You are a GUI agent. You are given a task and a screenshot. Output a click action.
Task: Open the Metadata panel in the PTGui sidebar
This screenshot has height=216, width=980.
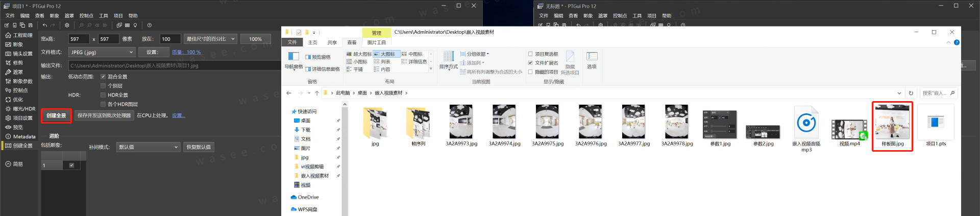20,136
